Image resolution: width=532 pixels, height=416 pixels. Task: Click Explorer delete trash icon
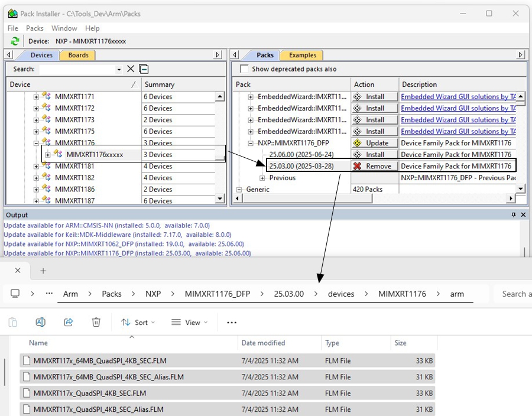[x=96, y=322]
